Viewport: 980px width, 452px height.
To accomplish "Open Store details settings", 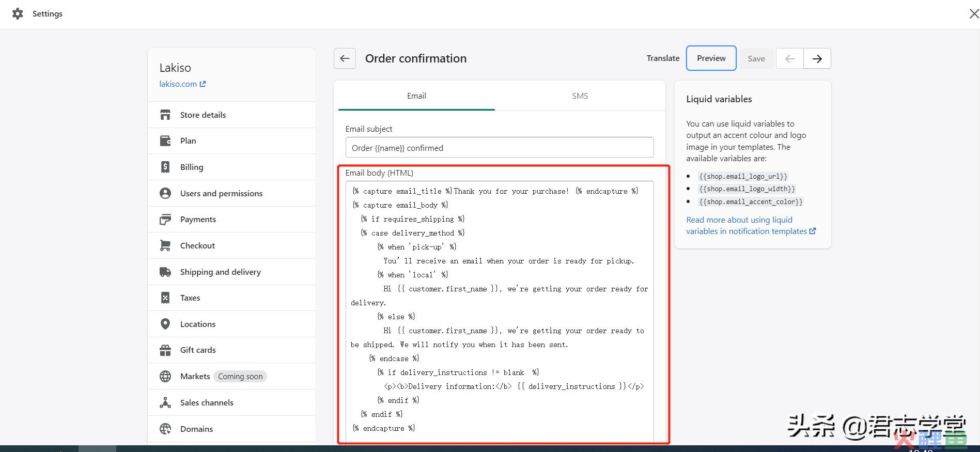I will [x=231, y=115].
